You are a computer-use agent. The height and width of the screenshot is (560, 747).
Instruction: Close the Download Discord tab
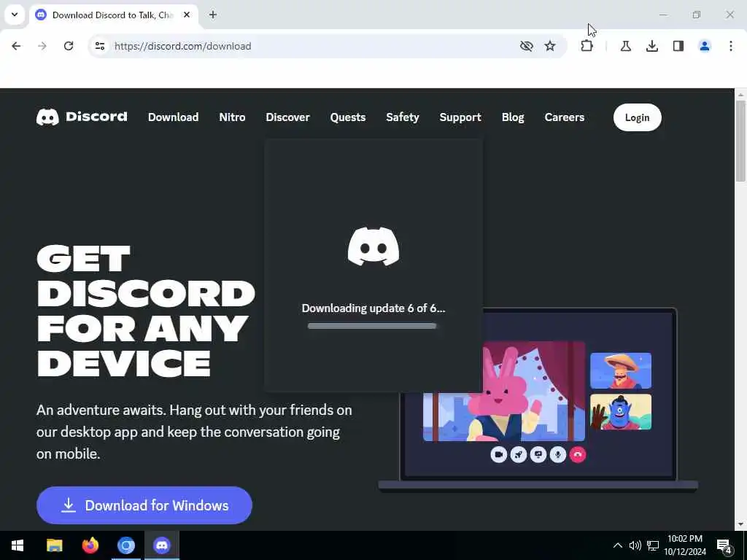click(187, 15)
